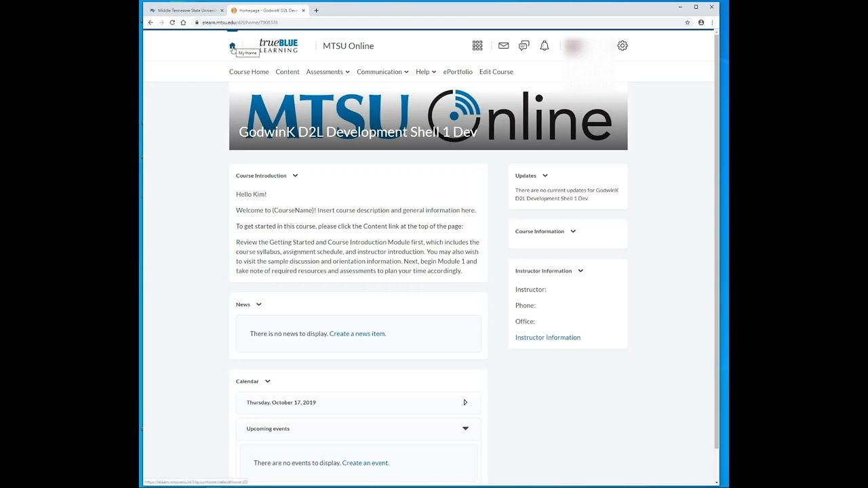The height and width of the screenshot is (488, 868).
Task: Collapse the Upcoming events section
Action: pyautogui.click(x=465, y=428)
